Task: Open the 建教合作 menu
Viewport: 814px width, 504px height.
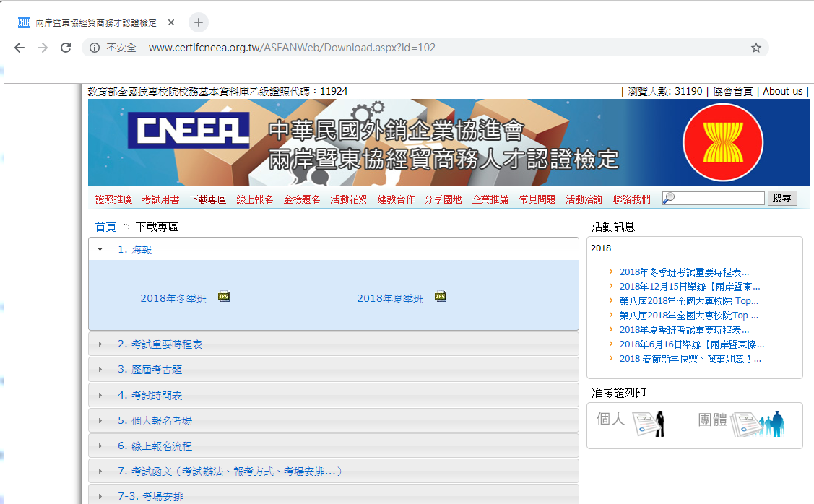Action: click(396, 199)
